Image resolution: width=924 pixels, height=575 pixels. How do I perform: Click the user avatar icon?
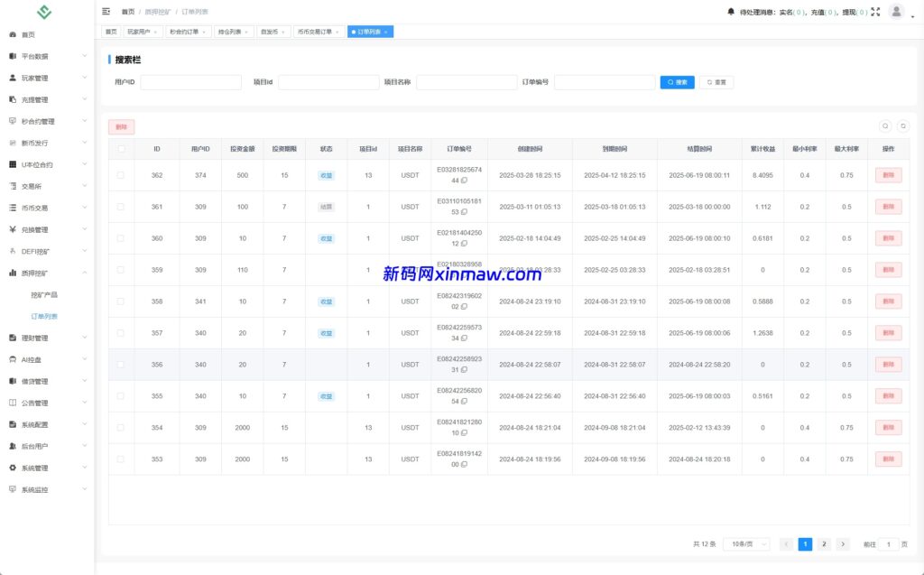pyautogui.click(x=896, y=12)
